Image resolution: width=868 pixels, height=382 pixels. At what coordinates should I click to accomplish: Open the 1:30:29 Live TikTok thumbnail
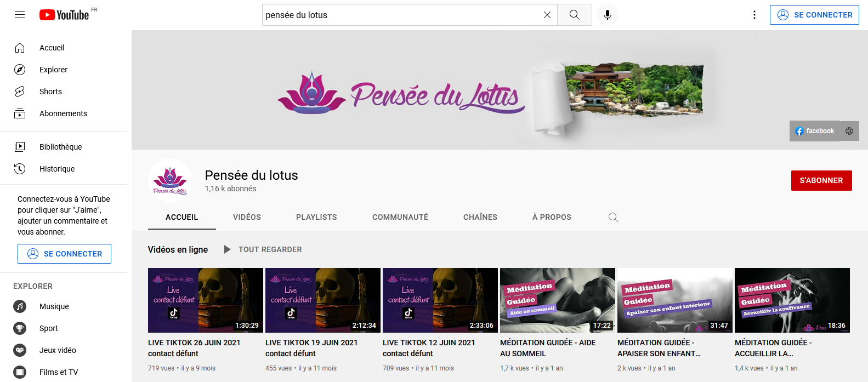pyautogui.click(x=206, y=300)
